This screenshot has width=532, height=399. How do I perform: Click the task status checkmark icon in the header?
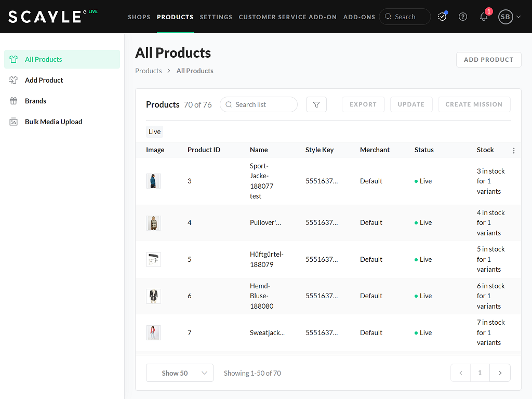tap(442, 17)
